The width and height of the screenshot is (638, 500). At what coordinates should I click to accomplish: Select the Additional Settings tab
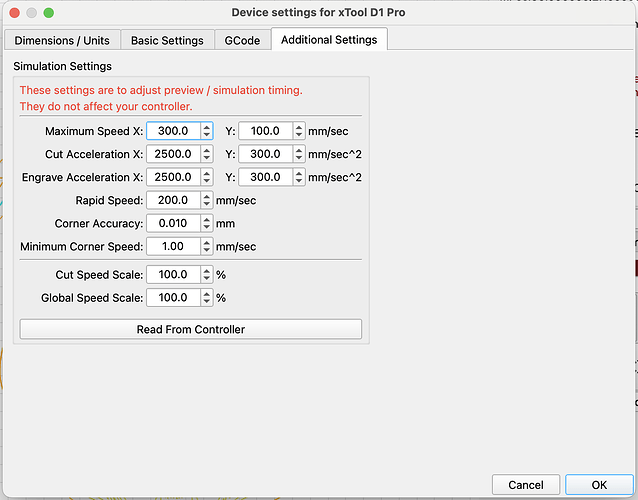pyautogui.click(x=329, y=39)
